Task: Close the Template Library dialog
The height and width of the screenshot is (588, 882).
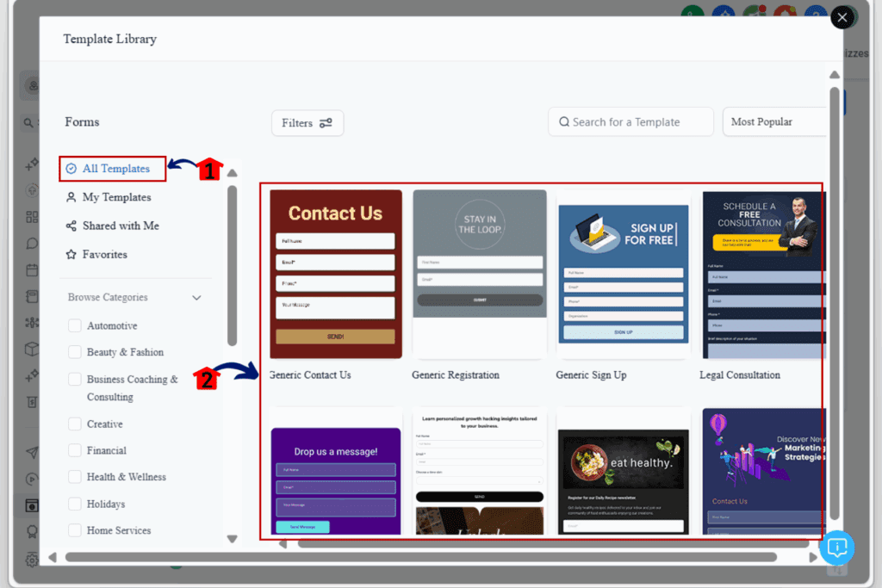Action: (x=842, y=17)
